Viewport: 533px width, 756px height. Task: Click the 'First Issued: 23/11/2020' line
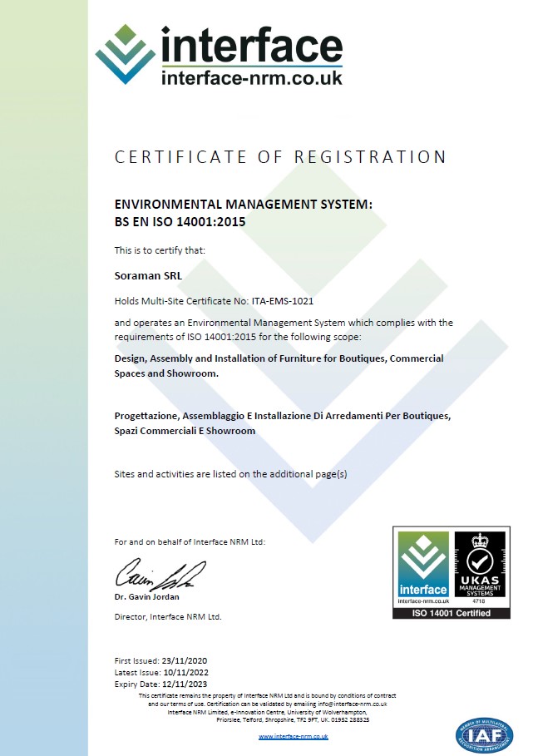pos(161,661)
